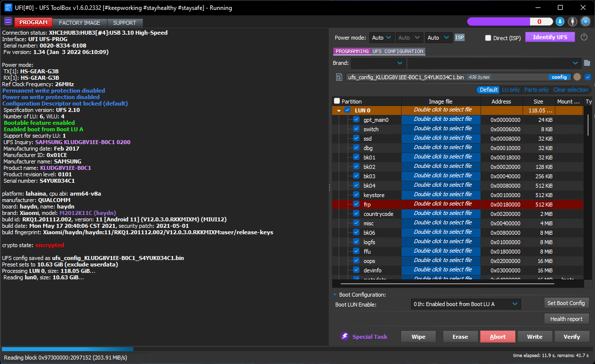Open the second (greyed) Power mode dropdown
Image resolution: width=595 pixels, height=364 pixels.
409,38
